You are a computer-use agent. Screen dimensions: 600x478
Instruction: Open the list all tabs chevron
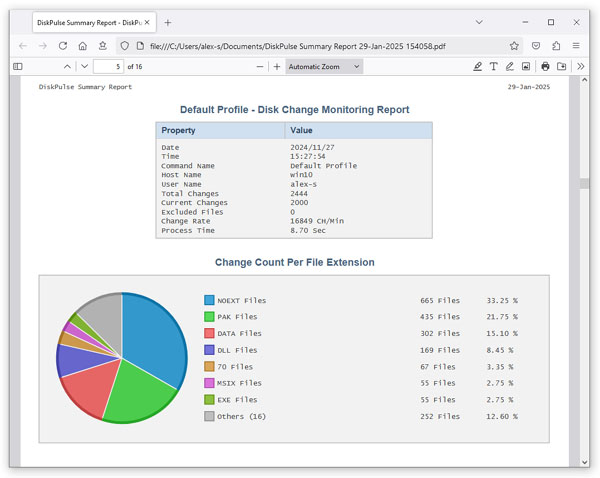479,22
